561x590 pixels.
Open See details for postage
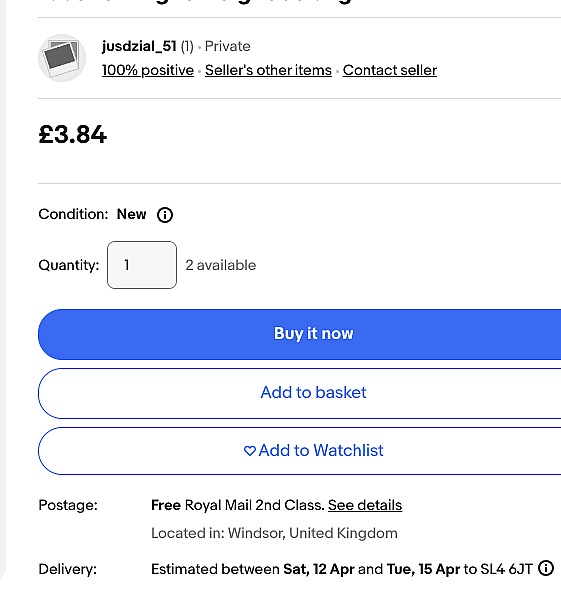(365, 505)
